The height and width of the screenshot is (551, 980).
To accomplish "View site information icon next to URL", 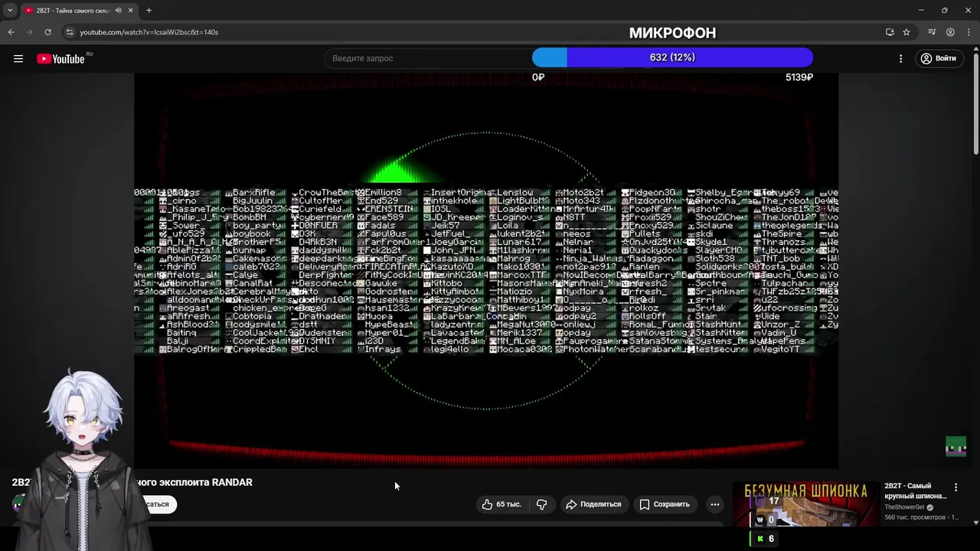I will pos(70,32).
